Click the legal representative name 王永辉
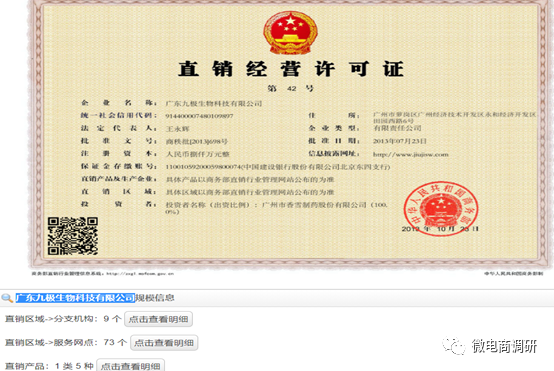 coord(177,129)
